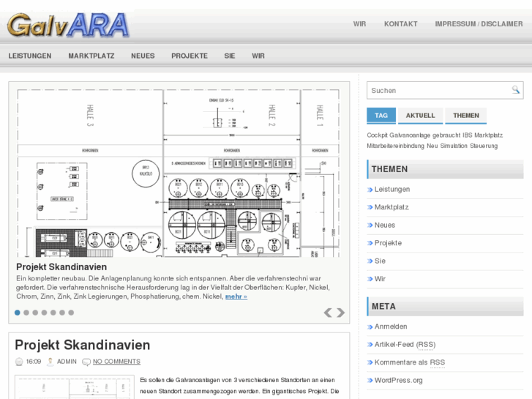The height and width of the screenshot is (399, 532).
Task: Switch to the AKTUELL tab
Action: (420, 116)
